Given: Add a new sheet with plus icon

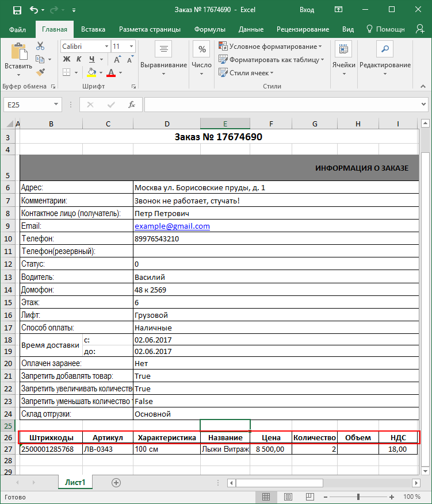Looking at the screenshot, I should pyautogui.click(x=116, y=483).
